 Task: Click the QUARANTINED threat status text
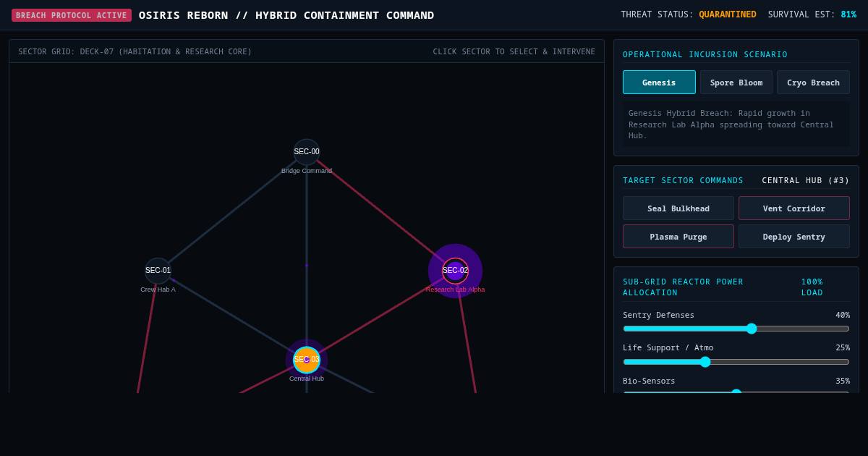(x=727, y=14)
